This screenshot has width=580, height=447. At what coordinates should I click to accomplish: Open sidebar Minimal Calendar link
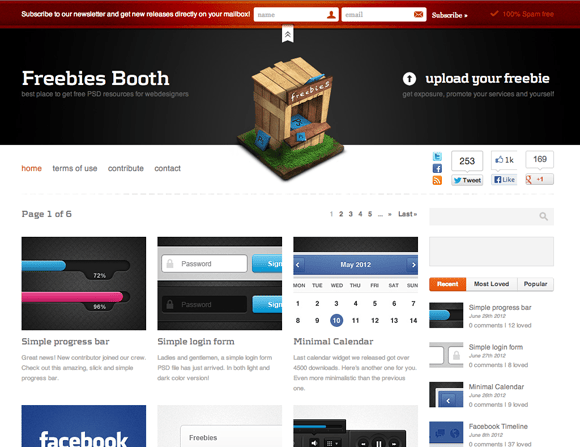496,387
